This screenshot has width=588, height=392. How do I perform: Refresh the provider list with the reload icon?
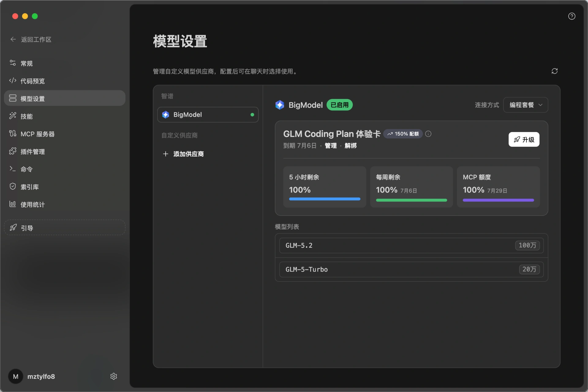(554, 71)
